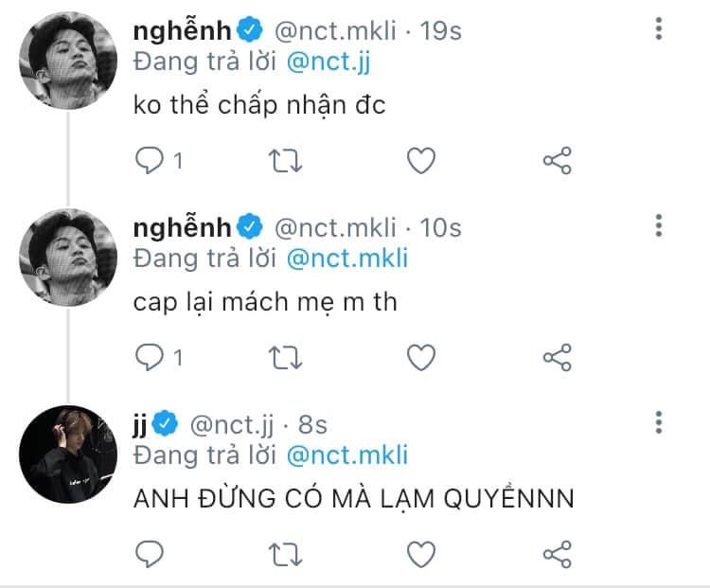
Task: Retweet jj's "ANH ĐỪNG CÓ MÀ" tweet
Action: [286, 552]
